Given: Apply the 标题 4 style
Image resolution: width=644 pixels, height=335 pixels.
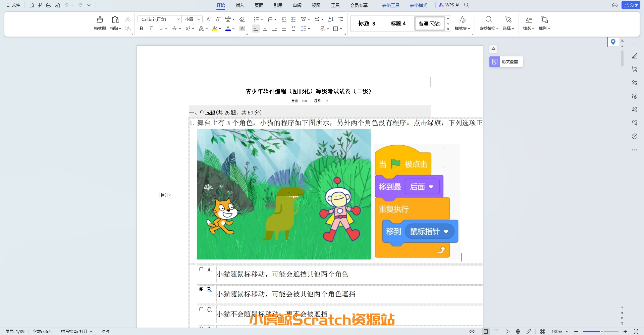Looking at the screenshot, I should [398, 23].
